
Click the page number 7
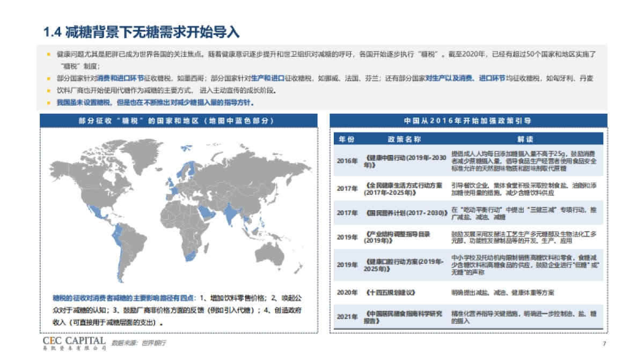tap(604, 343)
